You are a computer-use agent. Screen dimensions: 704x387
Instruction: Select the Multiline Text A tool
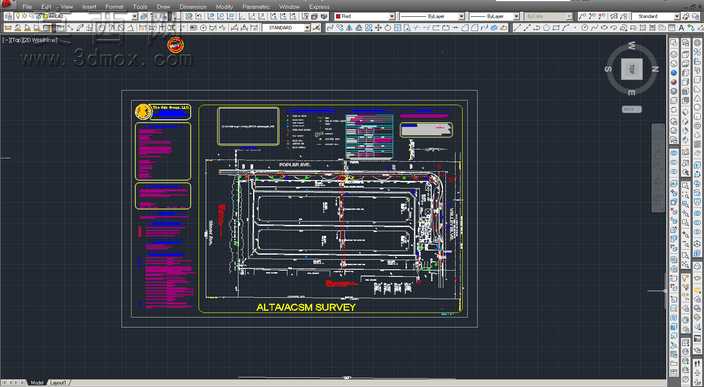point(681,28)
